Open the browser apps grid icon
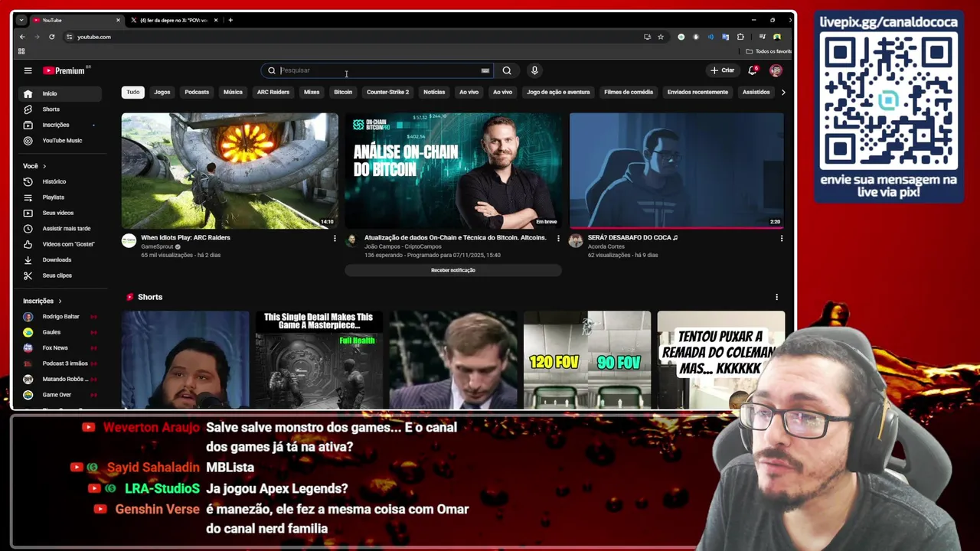980x551 pixels. pos(21,51)
